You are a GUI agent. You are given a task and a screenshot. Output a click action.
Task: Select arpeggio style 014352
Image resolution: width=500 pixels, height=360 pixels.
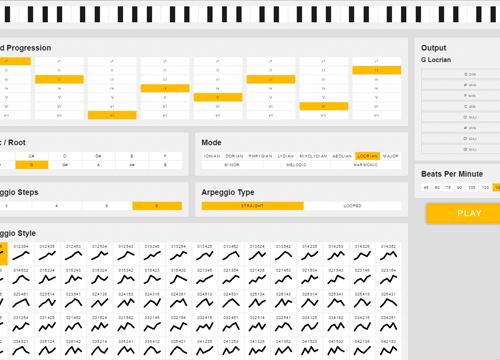[x=389, y=253]
